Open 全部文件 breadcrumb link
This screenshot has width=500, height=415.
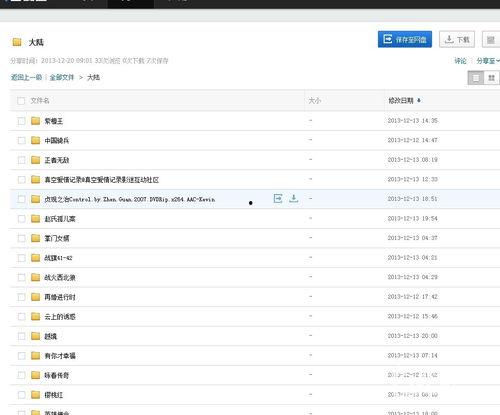point(62,77)
